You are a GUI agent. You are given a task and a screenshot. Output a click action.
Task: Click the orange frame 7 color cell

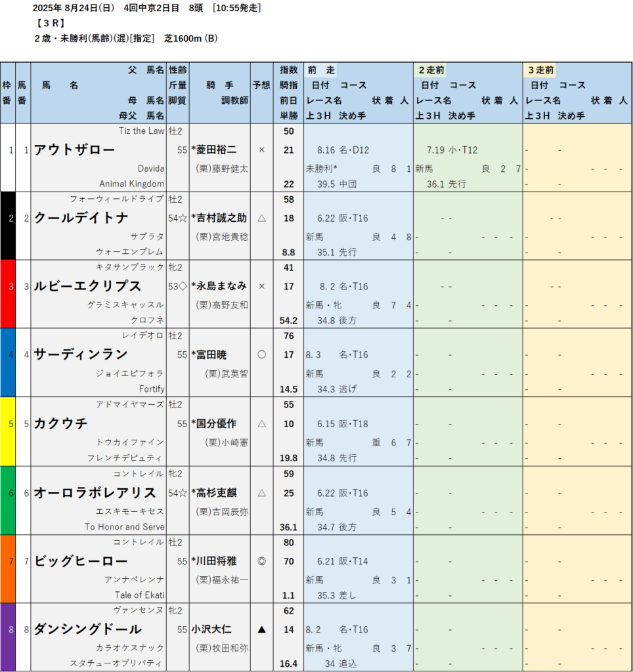pyautogui.click(x=8, y=569)
